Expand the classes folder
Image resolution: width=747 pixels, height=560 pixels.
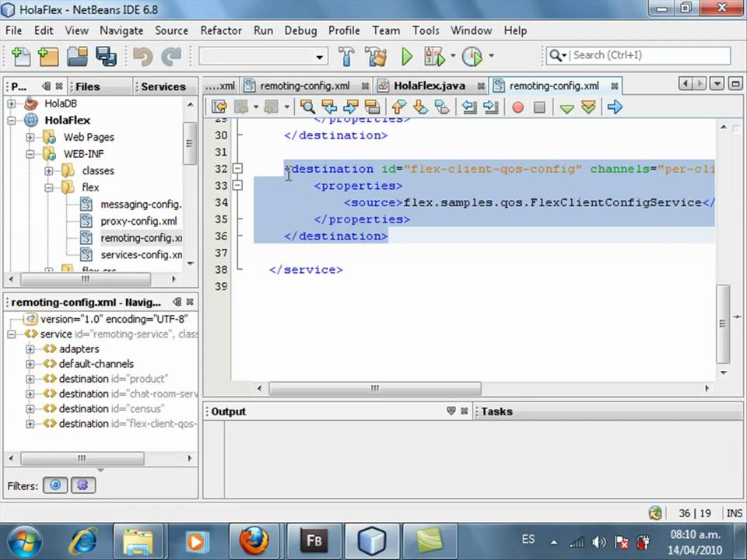tap(48, 170)
